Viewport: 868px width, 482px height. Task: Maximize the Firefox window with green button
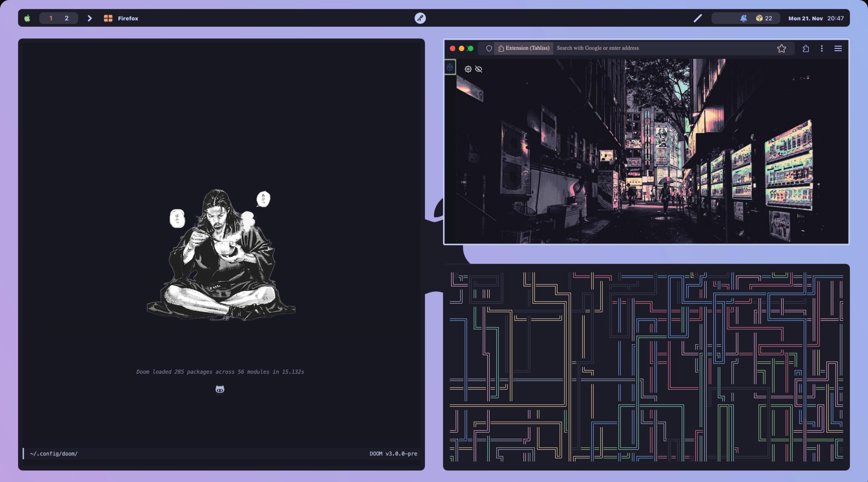click(471, 48)
